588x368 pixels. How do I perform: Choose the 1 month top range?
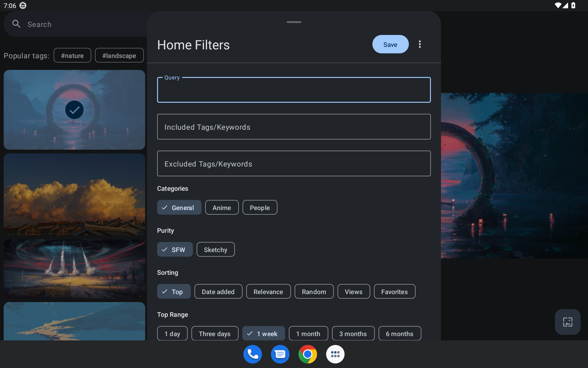click(x=308, y=334)
